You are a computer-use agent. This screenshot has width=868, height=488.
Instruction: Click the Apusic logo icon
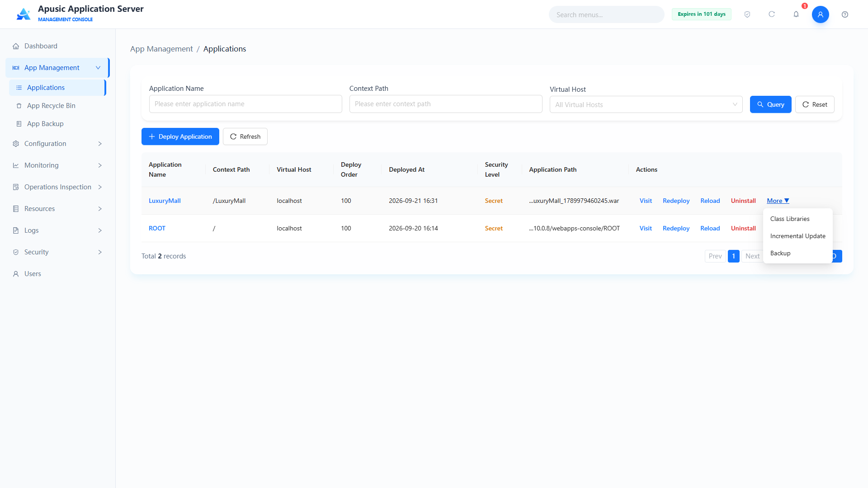coord(24,14)
